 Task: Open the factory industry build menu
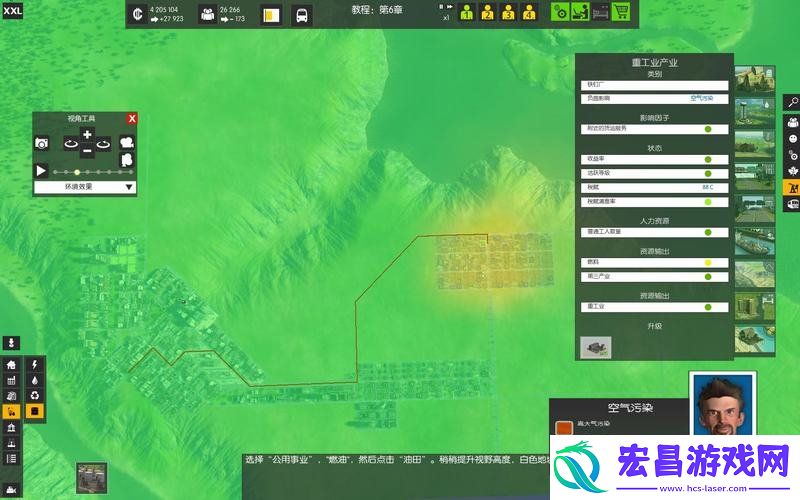pos(11,381)
